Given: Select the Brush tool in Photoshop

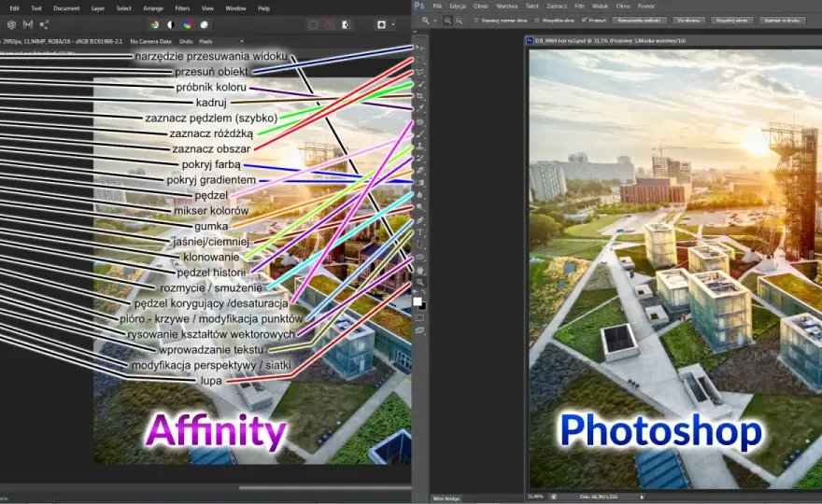Looking at the screenshot, I should pos(420,134).
